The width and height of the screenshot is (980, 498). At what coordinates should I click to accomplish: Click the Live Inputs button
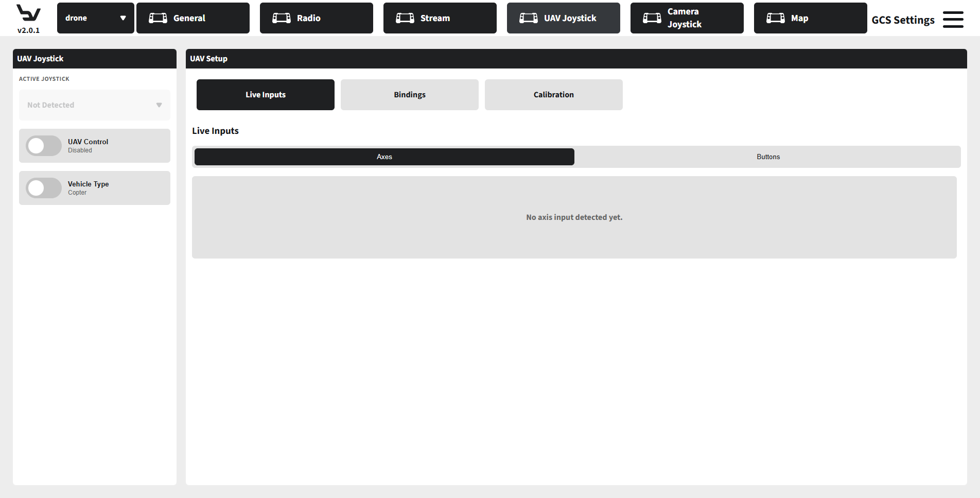coord(265,95)
